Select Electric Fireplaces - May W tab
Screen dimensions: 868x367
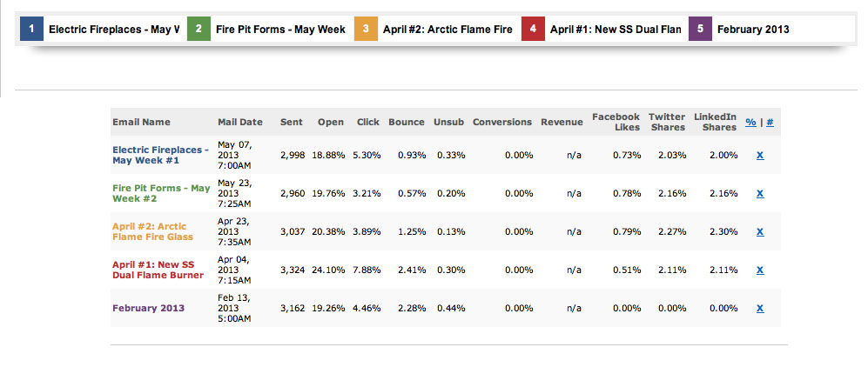(x=113, y=29)
